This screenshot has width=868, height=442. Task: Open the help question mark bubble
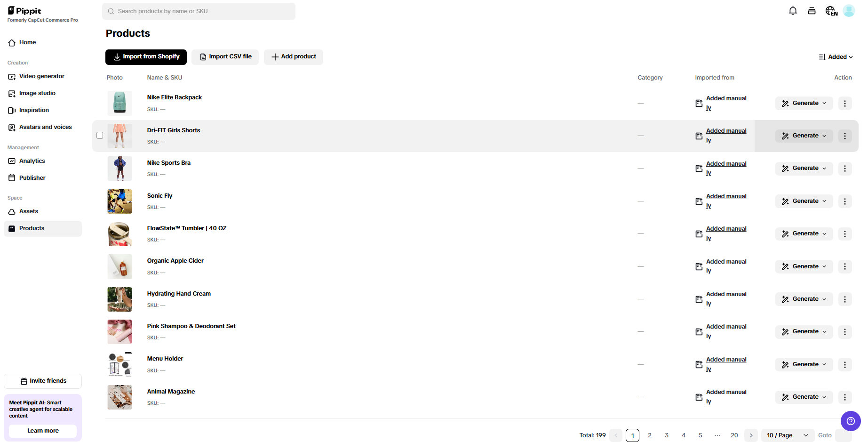(851, 421)
